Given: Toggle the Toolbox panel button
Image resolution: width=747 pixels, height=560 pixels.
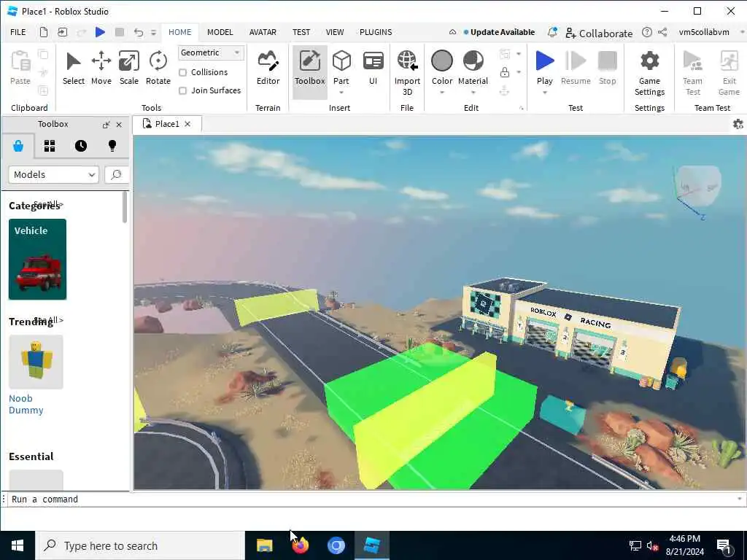Looking at the screenshot, I should [x=309, y=71].
